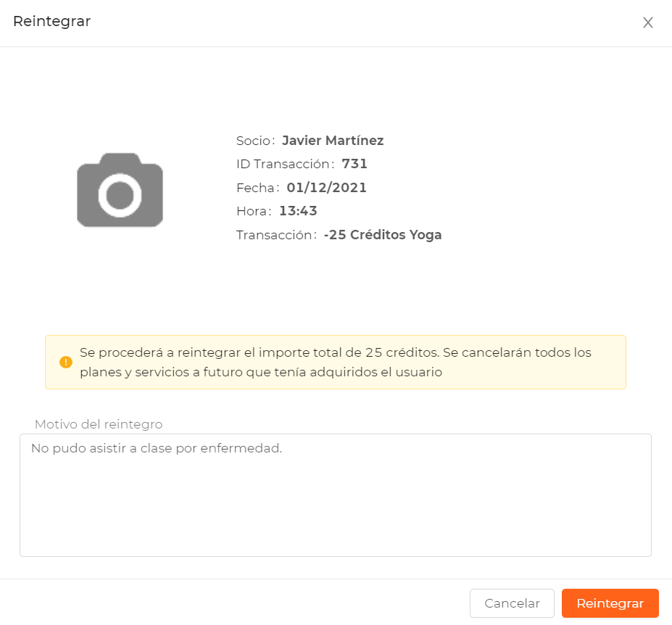672x625 pixels.
Task: Click the orange exclamation warning icon
Action: (x=65, y=363)
